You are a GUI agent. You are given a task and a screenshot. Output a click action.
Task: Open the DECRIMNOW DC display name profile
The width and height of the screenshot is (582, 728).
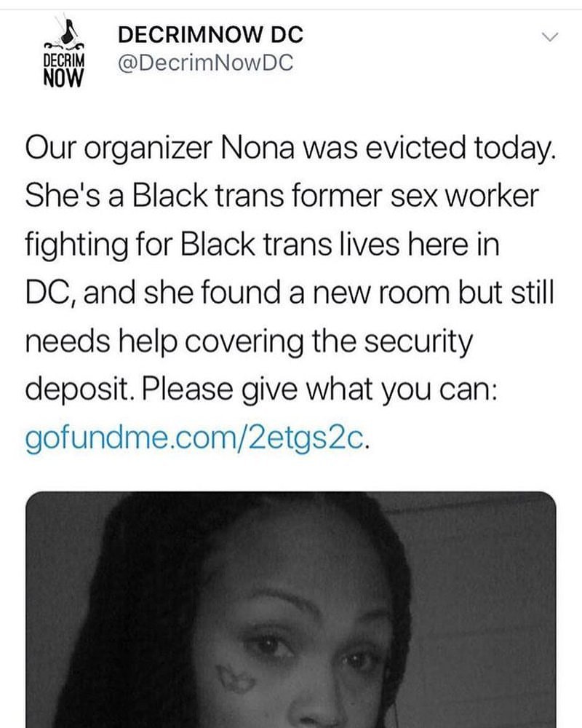pyautogui.click(x=210, y=34)
